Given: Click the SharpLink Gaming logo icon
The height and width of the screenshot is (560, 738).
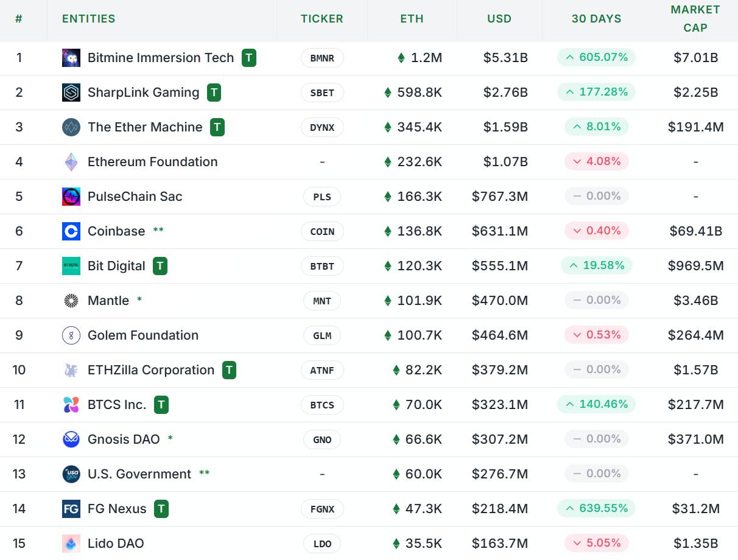Looking at the screenshot, I should click(71, 93).
